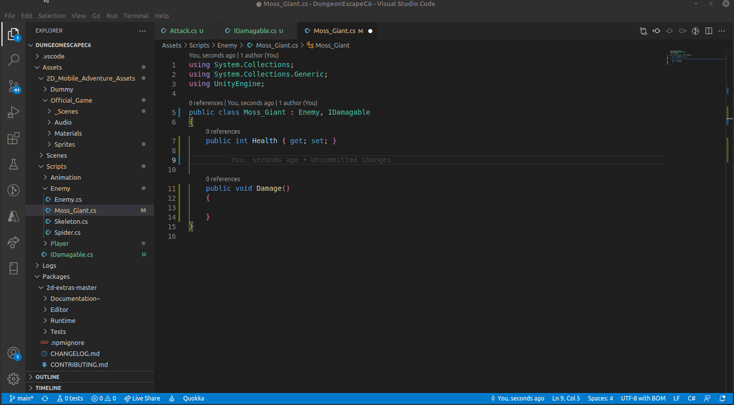Open Skeleton.cs in explorer
This screenshot has height=405, width=734.
(x=71, y=221)
